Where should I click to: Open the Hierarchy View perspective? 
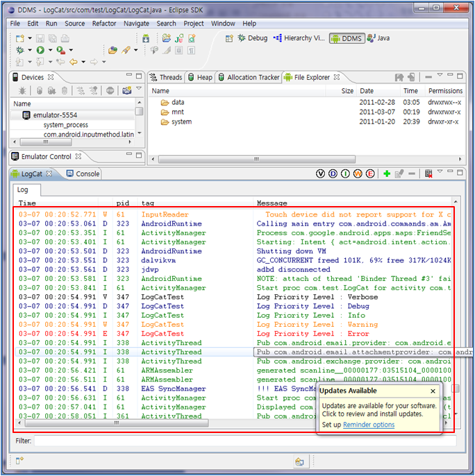(299, 38)
